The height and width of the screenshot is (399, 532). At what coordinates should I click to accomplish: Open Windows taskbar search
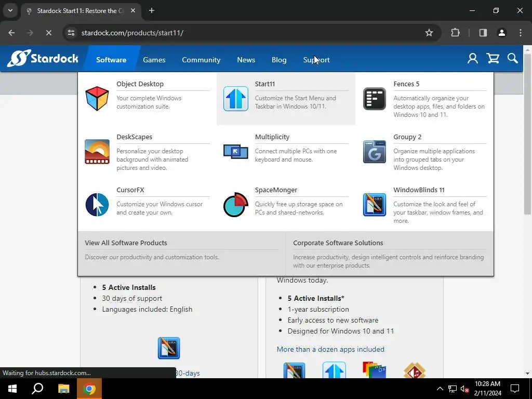pyautogui.click(x=37, y=389)
